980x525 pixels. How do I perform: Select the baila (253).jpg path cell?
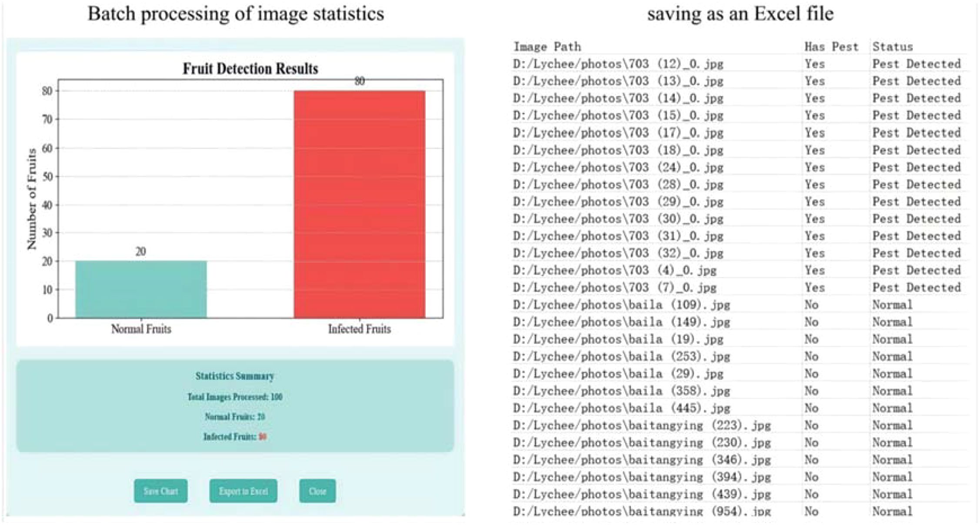pos(621,356)
